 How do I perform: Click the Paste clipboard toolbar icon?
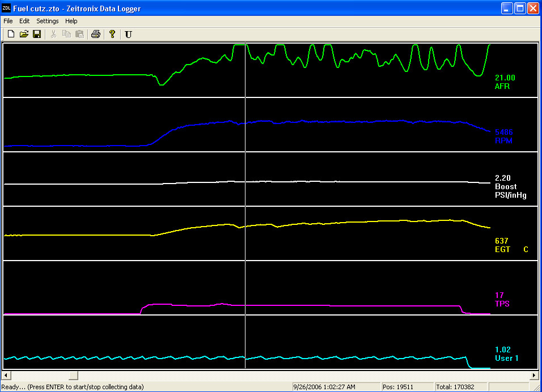coord(79,35)
